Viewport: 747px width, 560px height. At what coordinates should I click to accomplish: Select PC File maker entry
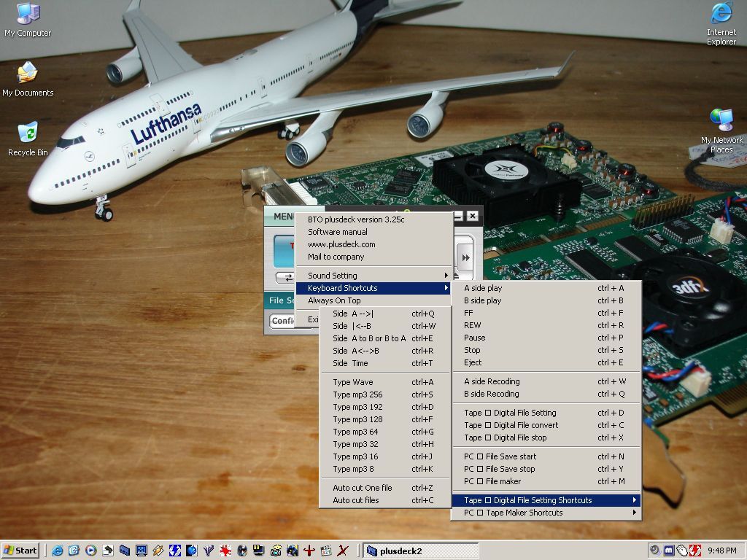(546, 481)
